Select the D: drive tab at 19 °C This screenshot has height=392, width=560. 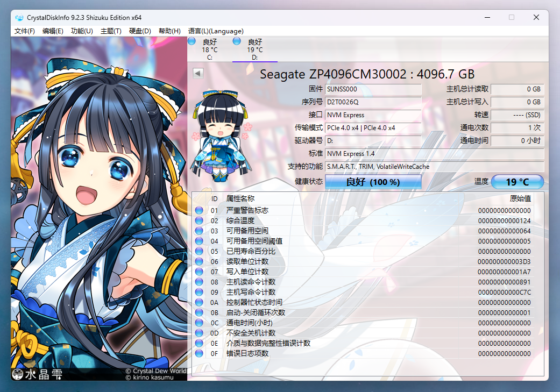pos(254,49)
